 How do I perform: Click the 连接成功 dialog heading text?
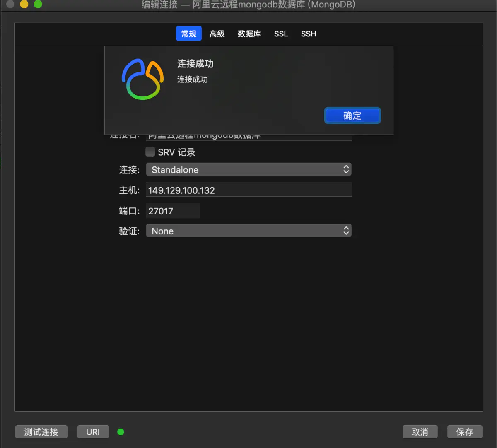pos(195,64)
